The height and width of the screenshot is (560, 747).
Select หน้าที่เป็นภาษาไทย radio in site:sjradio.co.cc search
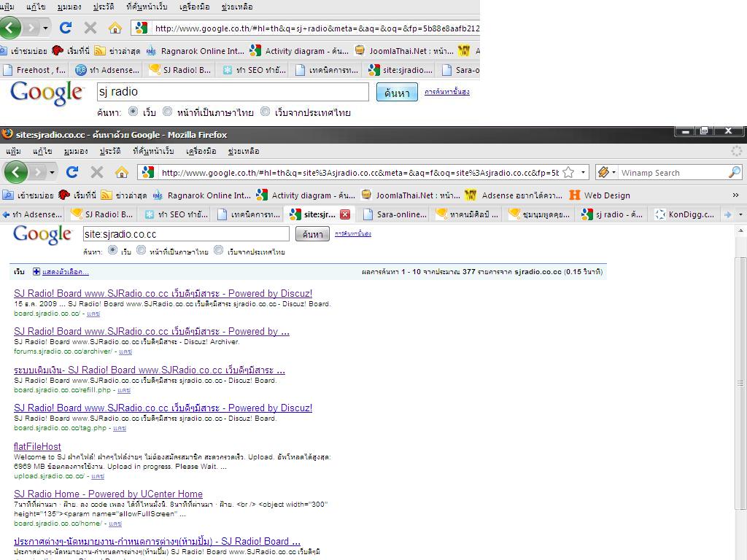(x=141, y=250)
